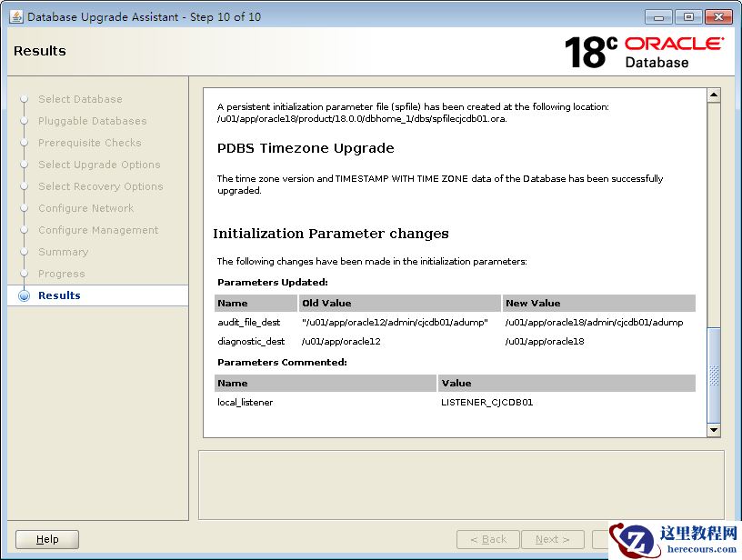Maximize the Database Upgrade Assistant window
The height and width of the screenshot is (560, 742).
tap(687, 16)
